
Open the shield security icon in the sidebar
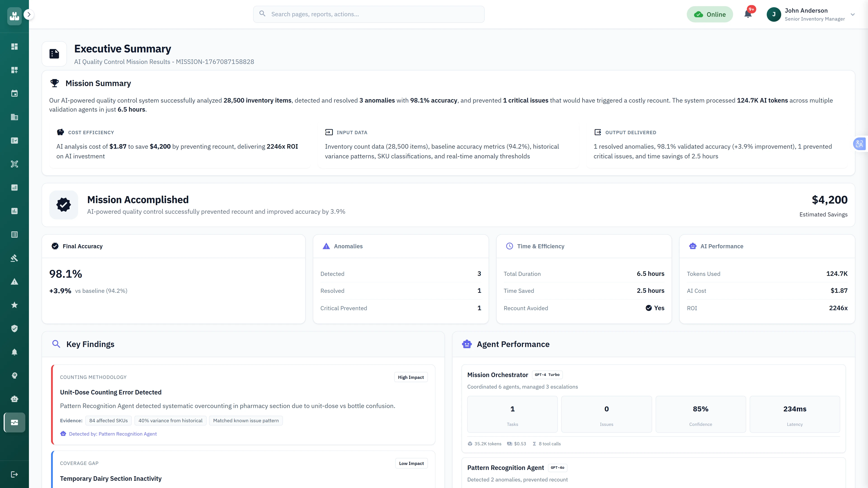[x=14, y=328]
